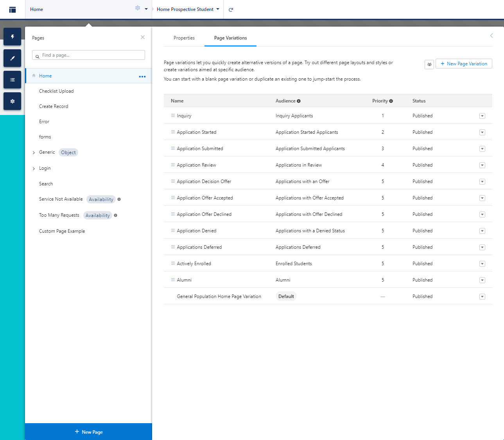Open the Components lightning bolt panel
Viewport: 504px width, 440px height.
[x=13, y=37]
